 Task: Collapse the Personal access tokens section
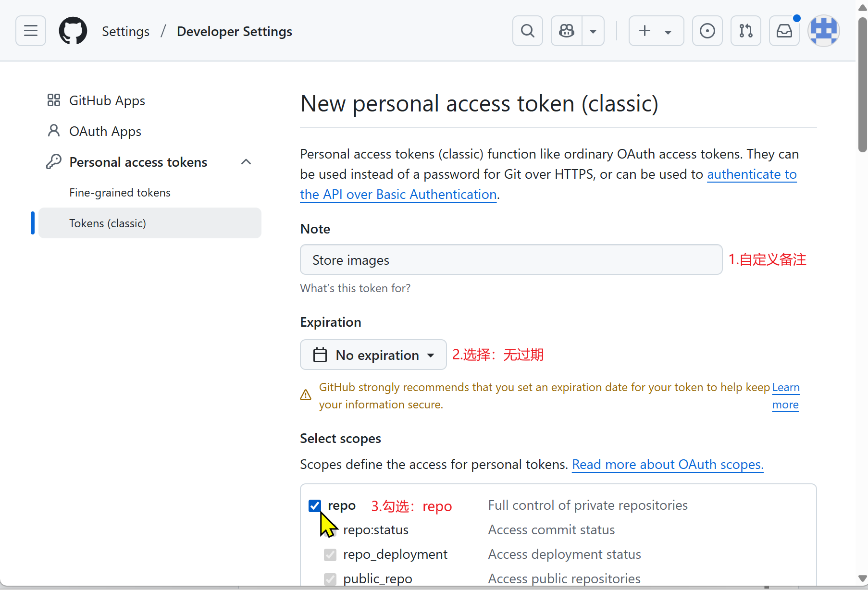click(x=246, y=162)
